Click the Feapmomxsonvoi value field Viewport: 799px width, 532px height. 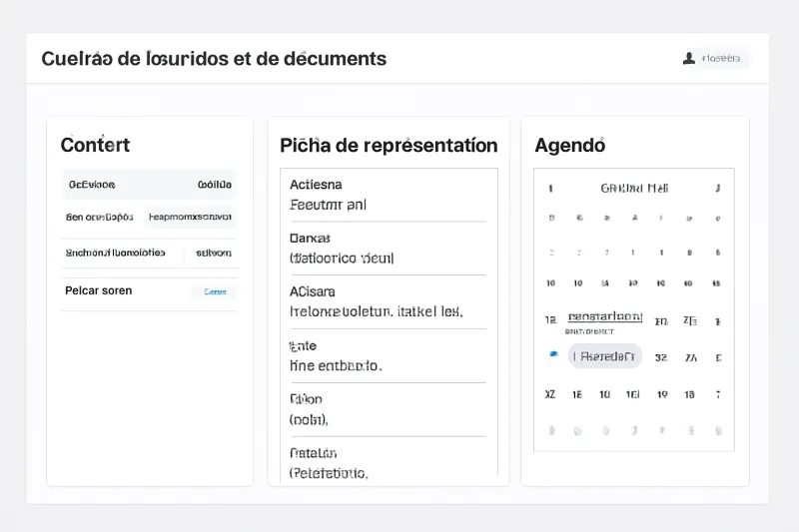pyautogui.click(x=190, y=218)
